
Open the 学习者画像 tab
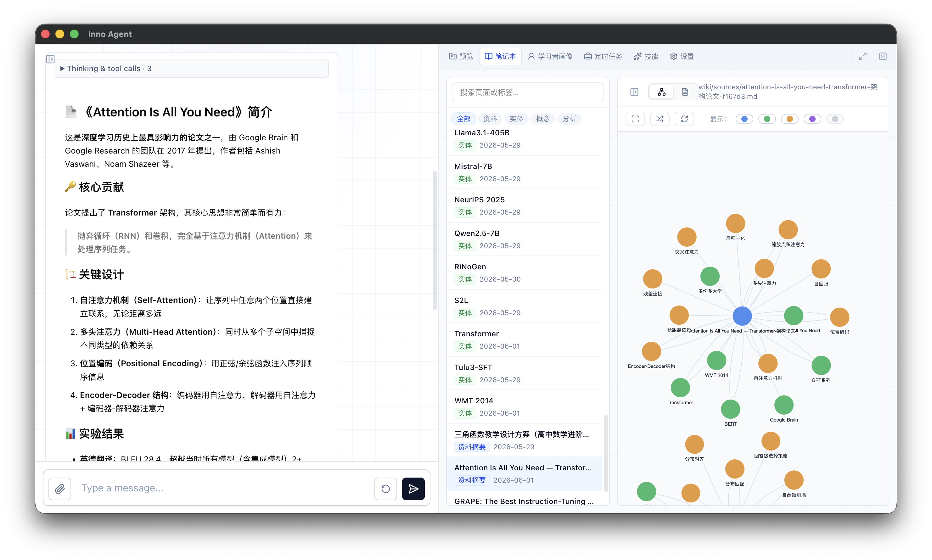click(550, 56)
